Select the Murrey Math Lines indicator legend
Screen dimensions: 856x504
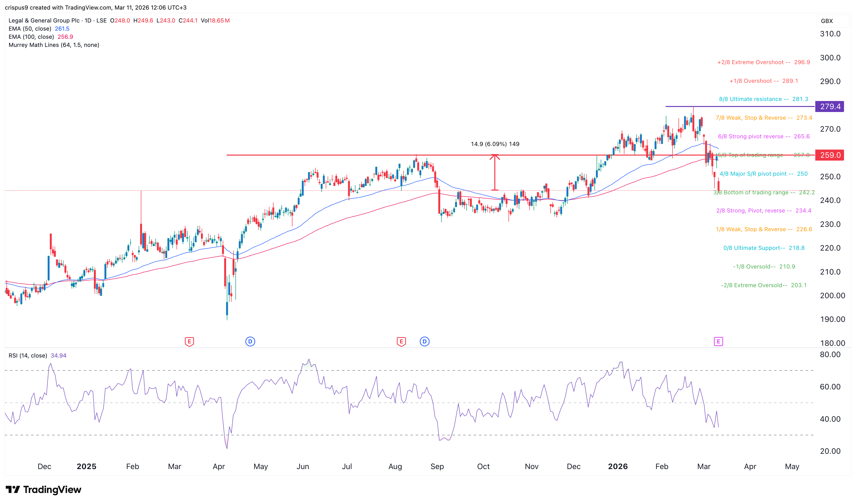tap(54, 45)
